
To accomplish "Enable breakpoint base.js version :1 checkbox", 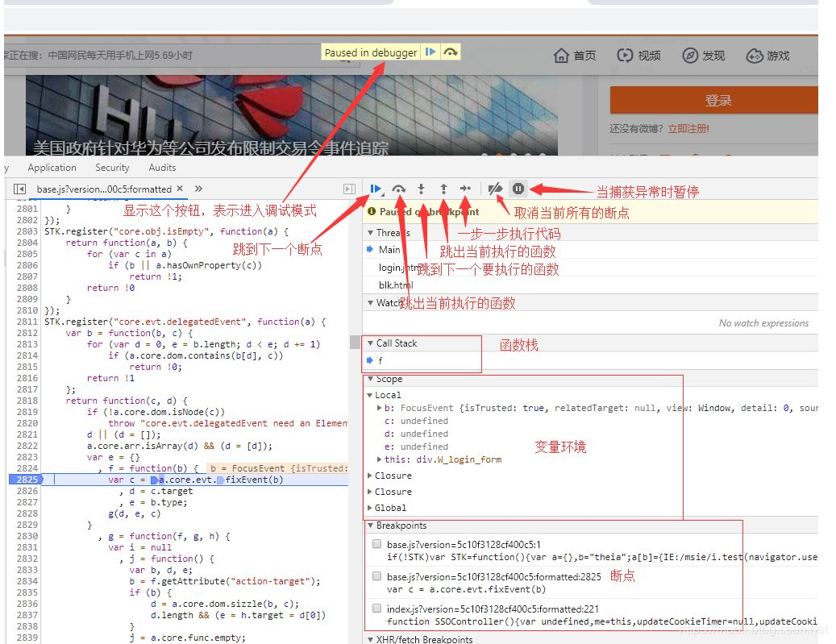I will 377,544.
